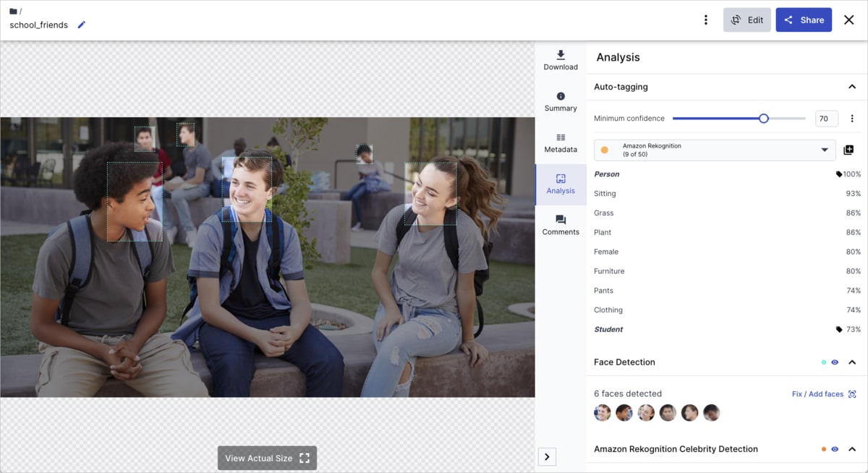
Task: Click the Edit button
Action: click(x=747, y=20)
